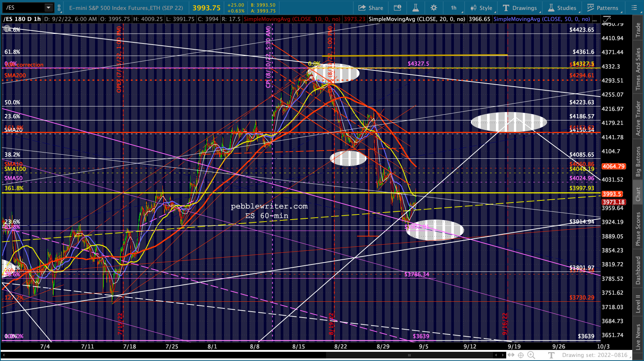Click the 9/19 date on time axis
The width and height of the screenshot is (644, 361).
(x=514, y=346)
